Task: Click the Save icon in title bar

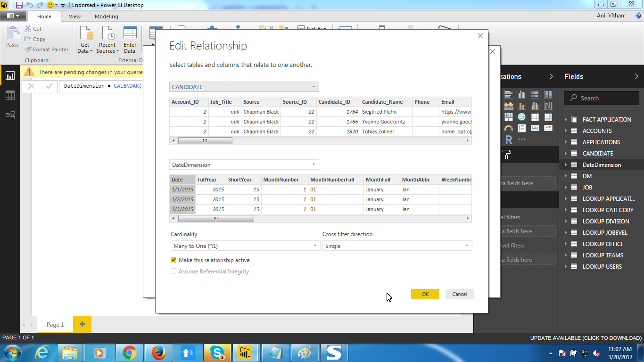Action: click(x=19, y=5)
